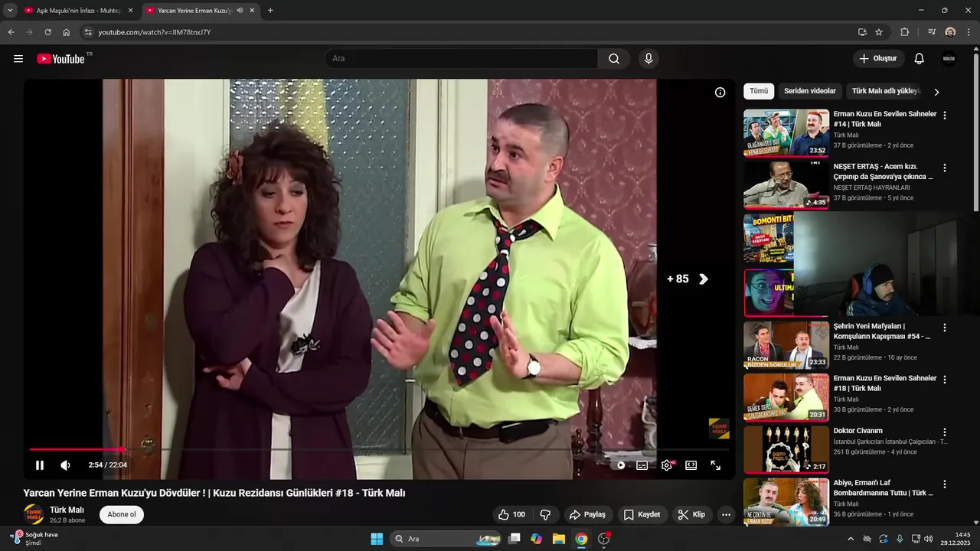Select the Seriden videolar chip
Image resolution: width=980 pixels, height=551 pixels.
coord(810,91)
